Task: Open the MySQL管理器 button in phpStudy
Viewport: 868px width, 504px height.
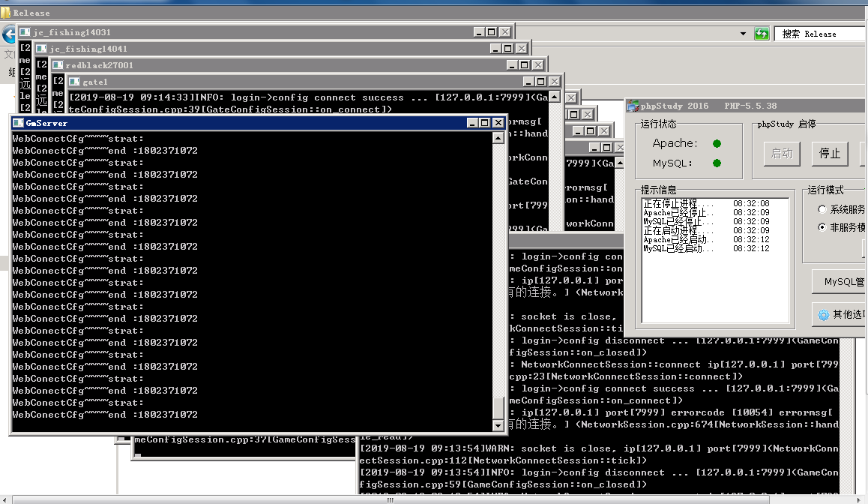Action: pos(840,281)
